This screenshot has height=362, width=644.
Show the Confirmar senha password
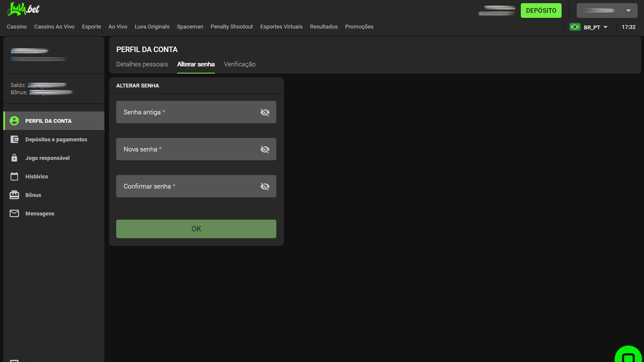pos(265,186)
